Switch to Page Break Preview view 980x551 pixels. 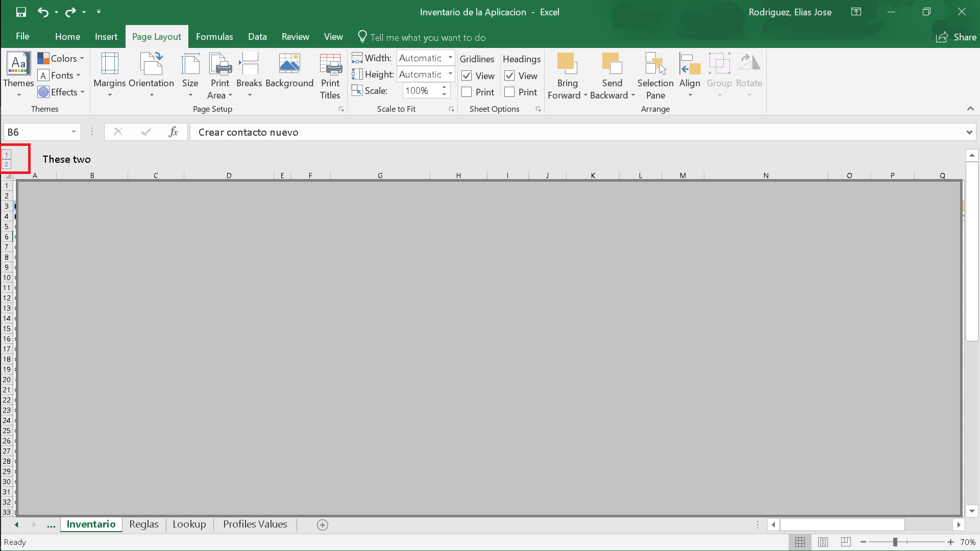pos(846,542)
